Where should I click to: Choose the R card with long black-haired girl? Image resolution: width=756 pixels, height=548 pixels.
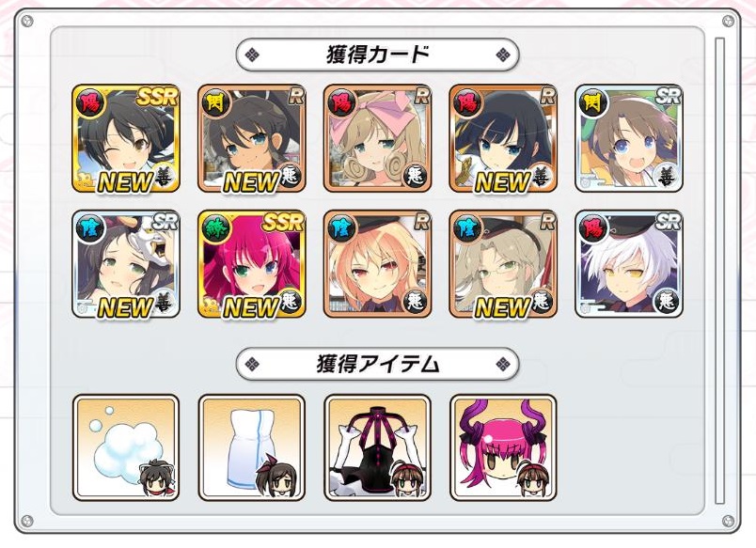[x=503, y=138]
